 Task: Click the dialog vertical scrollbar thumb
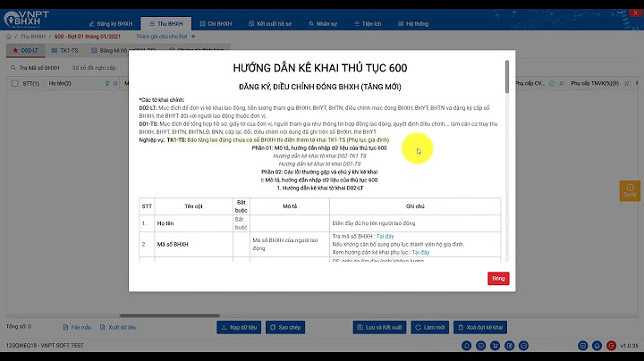(x=507, y=76)
